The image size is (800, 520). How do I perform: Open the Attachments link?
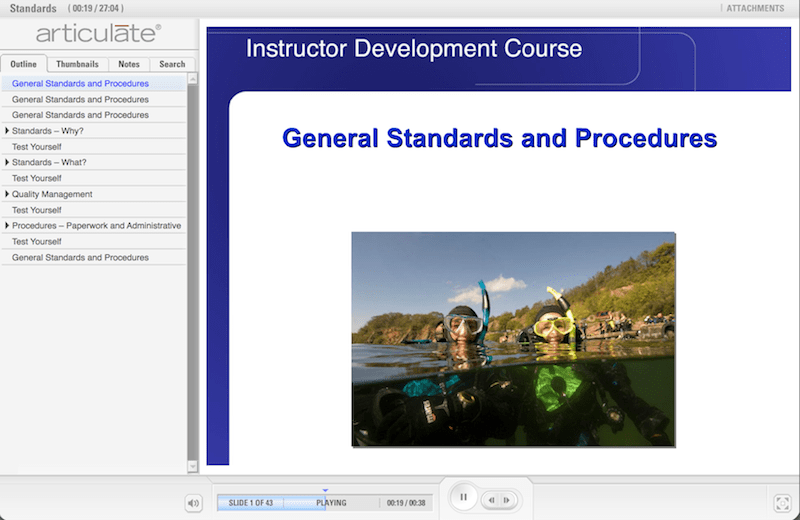(755, 8)
